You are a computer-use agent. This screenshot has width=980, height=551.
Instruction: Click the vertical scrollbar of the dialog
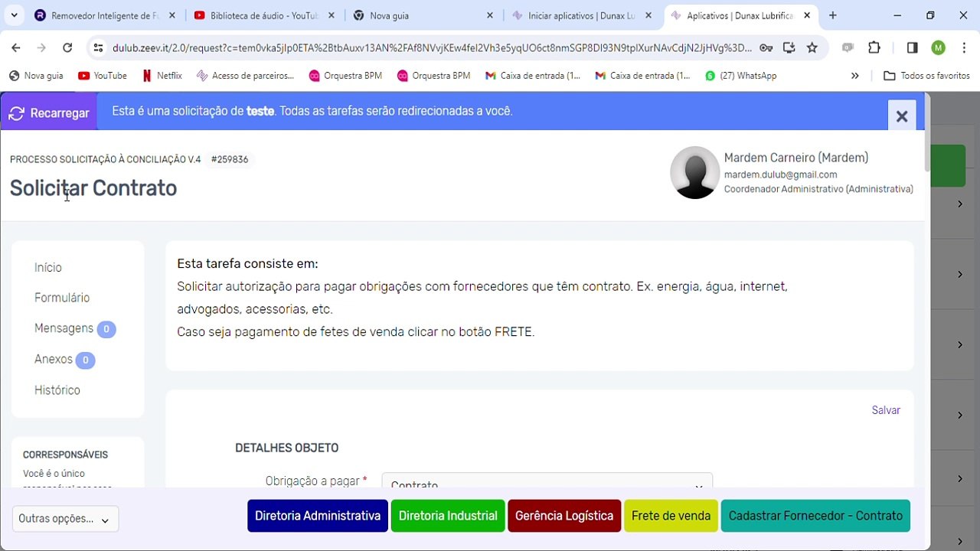pos(927,132)
